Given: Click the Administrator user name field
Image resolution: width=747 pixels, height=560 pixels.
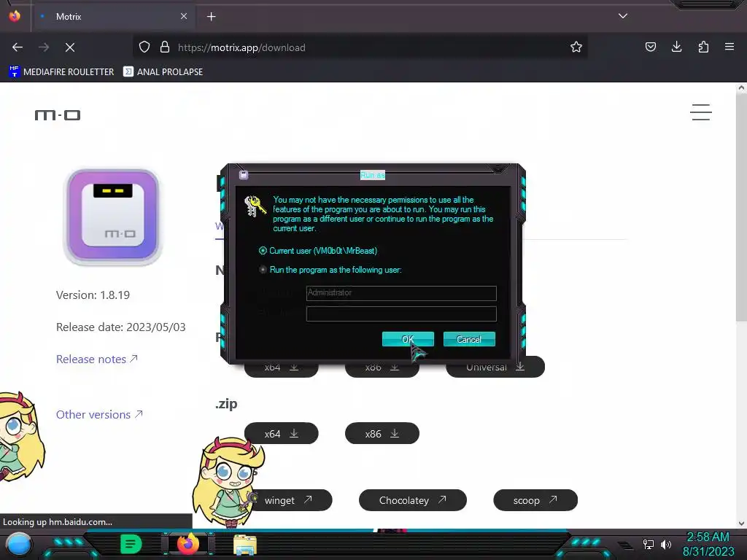Looking at the screenshot, I should 401,293.
